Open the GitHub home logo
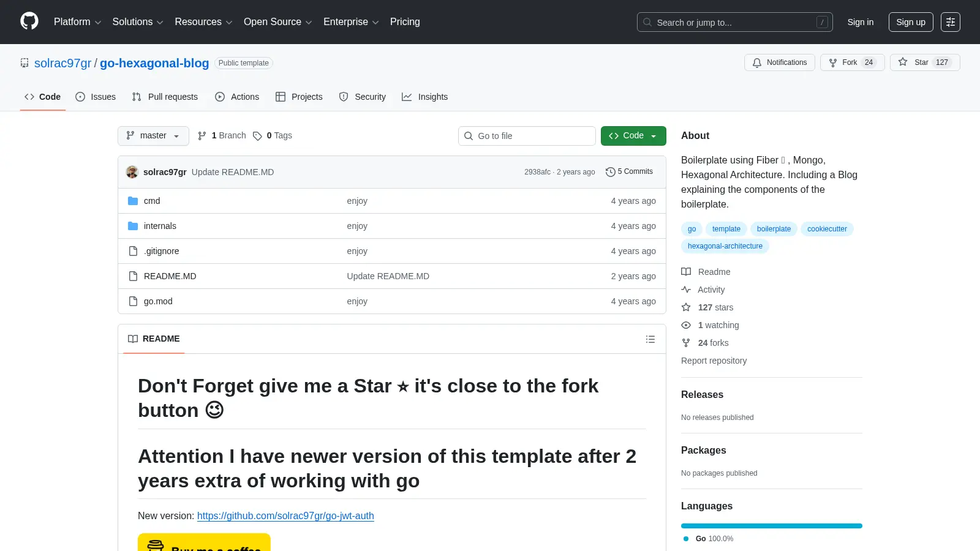The image size is (980, 551). pyautogui.click(x=29, y=21)
